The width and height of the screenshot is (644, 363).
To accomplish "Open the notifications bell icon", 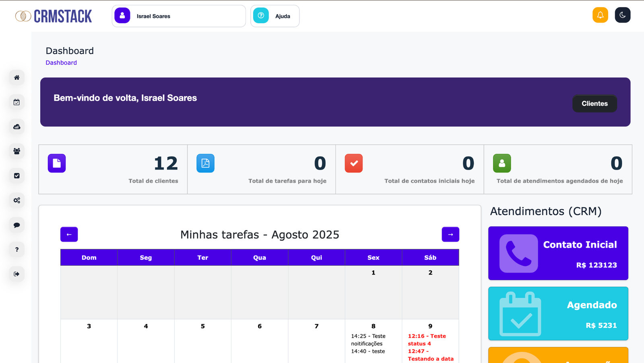I will 600,15.
